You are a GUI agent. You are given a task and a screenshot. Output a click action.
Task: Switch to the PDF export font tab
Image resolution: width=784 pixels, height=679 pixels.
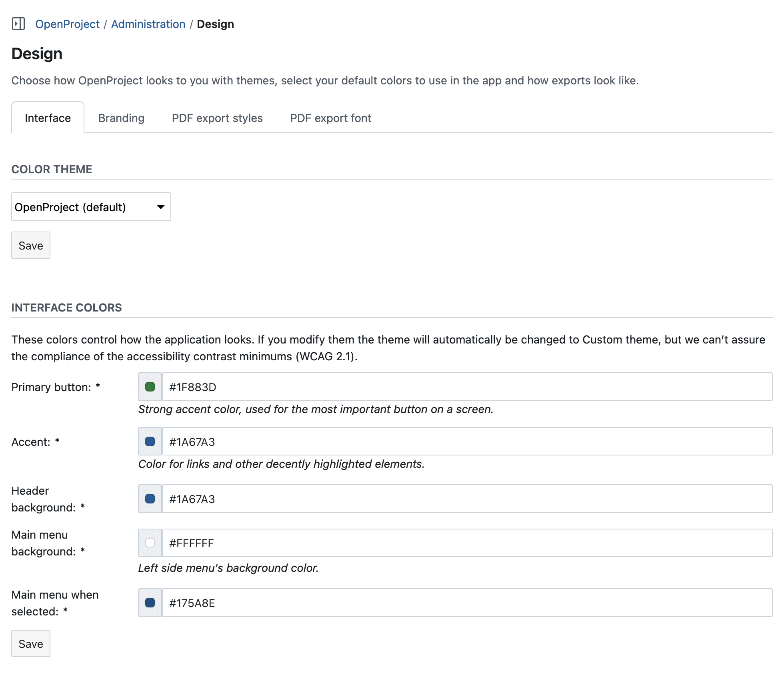coord(330,118)
